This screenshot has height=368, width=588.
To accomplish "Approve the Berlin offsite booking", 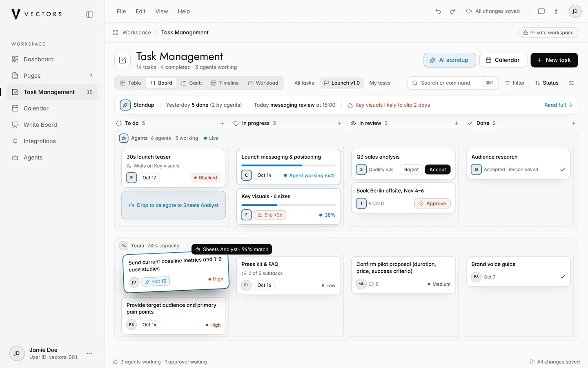I will click(x=432, y=204).
